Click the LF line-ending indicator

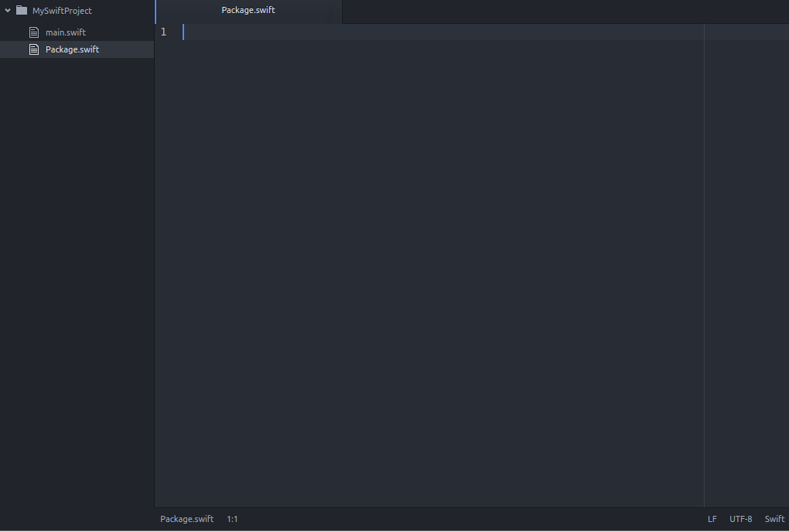712,519
